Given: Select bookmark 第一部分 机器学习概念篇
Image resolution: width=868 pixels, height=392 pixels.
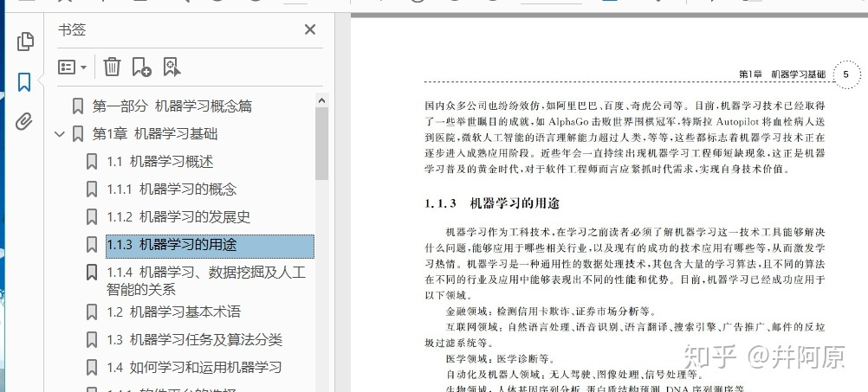Looking at the screenshot, I should (x=172, y=106).
